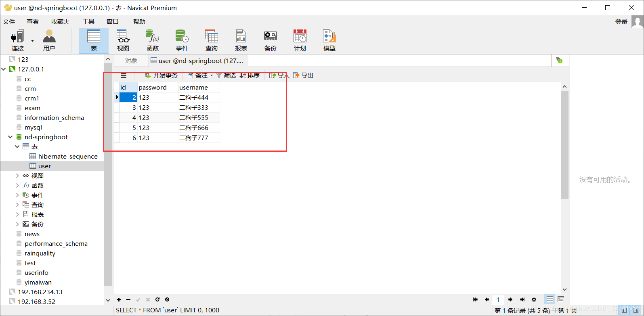Viewport: 644px width, 316px height.
Task: Expand the 函数 node in tree
Action: 17,185
